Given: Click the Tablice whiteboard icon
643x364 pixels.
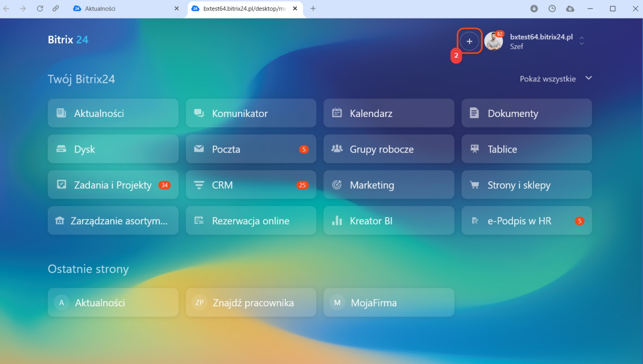Looking at the screenshot, I should click(474, 149).
